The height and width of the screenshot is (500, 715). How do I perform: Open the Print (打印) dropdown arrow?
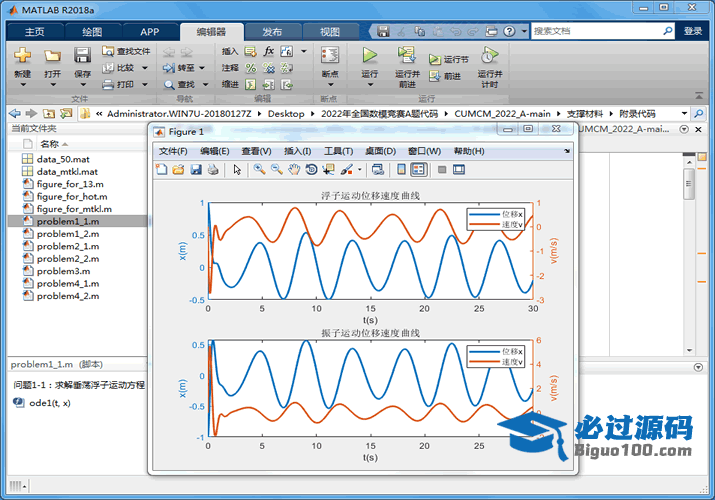pyautogui.click(x=145, y=84)
